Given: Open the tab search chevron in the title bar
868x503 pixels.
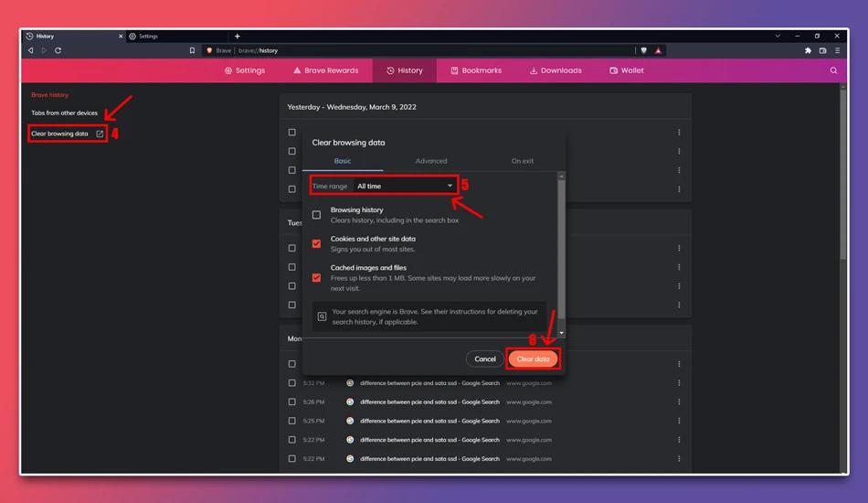Looking at the screenshot, I should tap(778, 36).
